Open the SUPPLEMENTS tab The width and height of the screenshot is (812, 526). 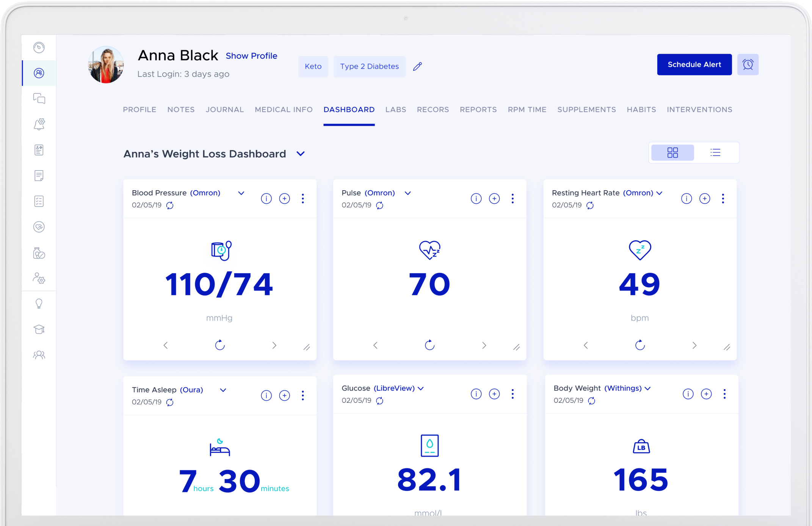pos(586,110)
